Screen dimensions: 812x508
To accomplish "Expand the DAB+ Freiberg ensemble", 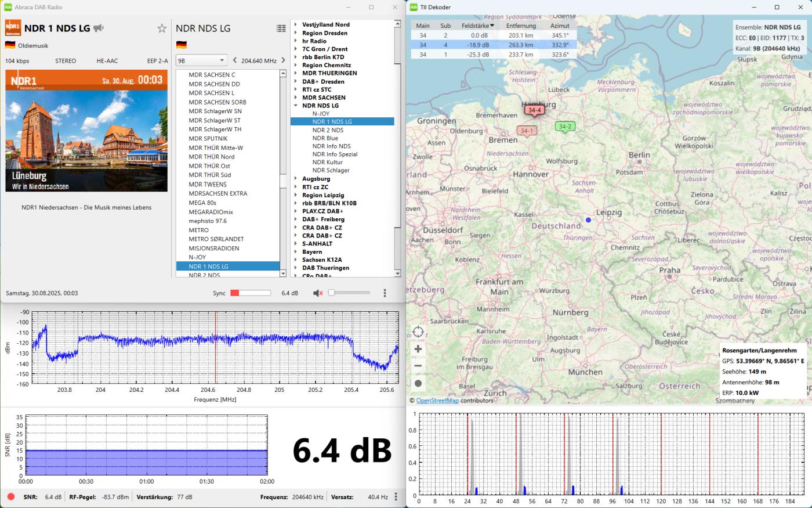I will click(296, 219).
